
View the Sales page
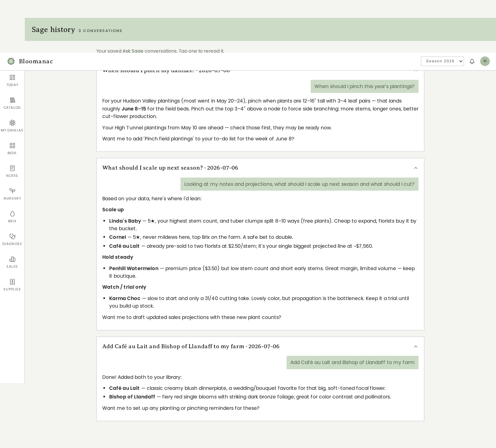tap(12, 262)
